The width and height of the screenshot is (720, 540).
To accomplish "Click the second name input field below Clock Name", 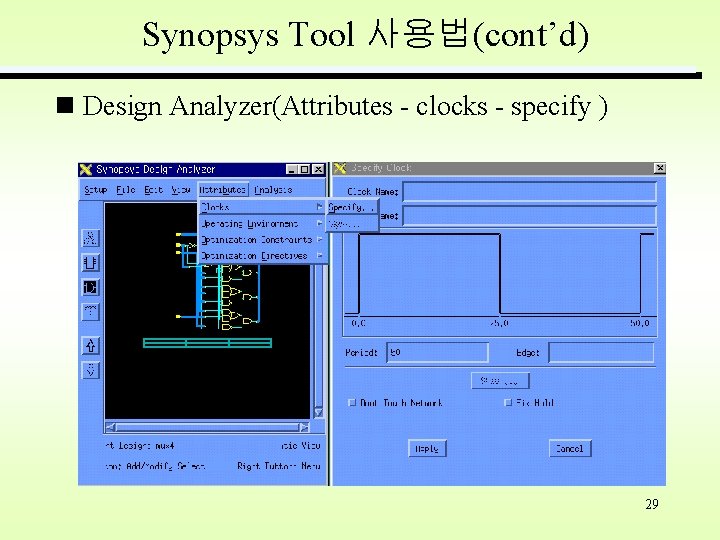I will (x=529, y=216).
